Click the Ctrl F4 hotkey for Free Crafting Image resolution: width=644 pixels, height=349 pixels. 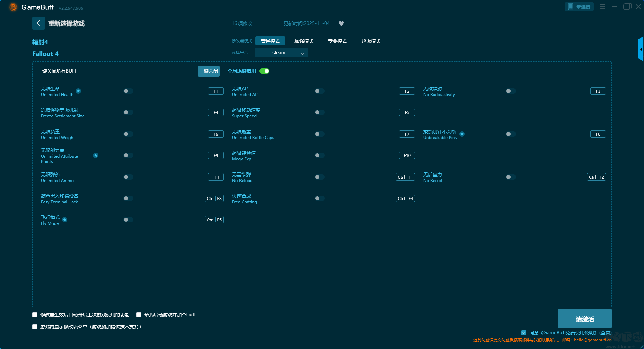(405, 198)
